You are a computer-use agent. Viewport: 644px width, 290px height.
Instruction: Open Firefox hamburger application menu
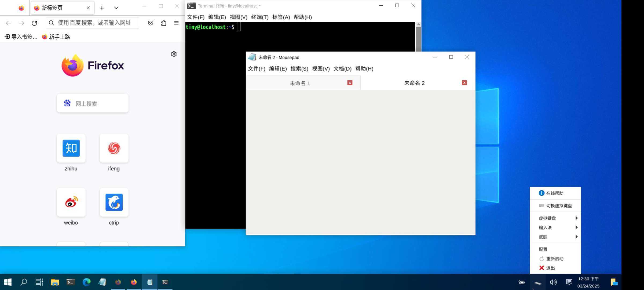coord(176,23)
